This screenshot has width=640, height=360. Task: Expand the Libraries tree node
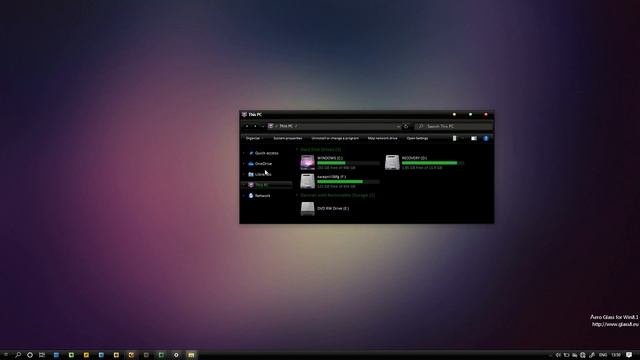coord(244,174)
